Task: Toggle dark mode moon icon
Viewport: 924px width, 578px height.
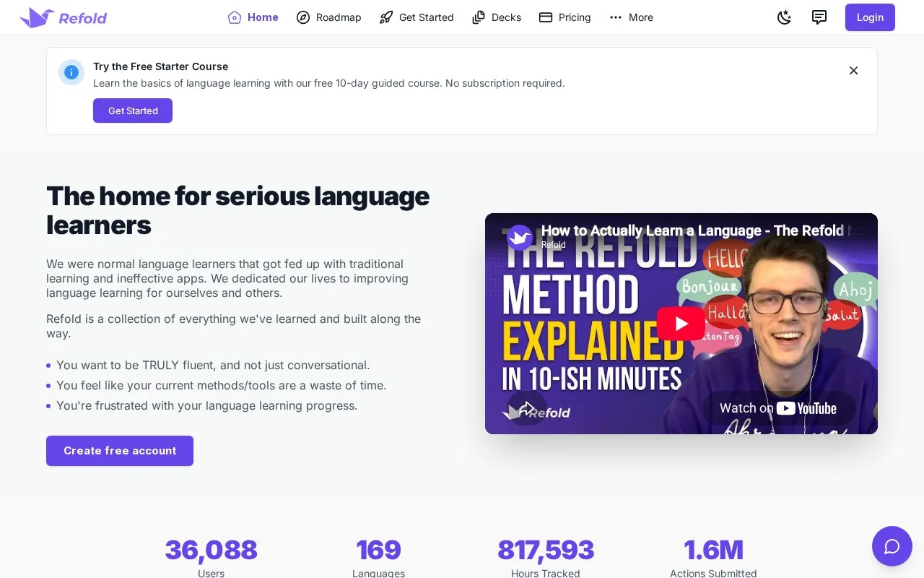Action: tap(784, 17)
